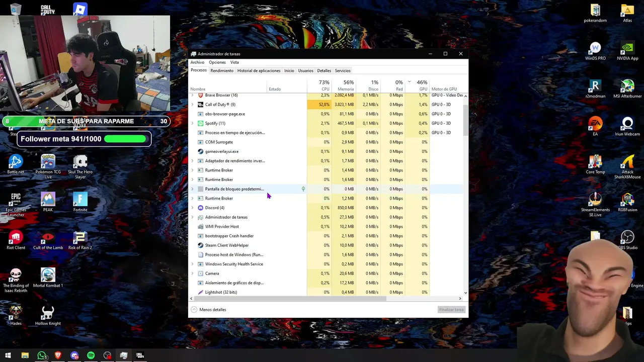Switch to the Rendimiento tab
This screenshot has width=644, height=362.
[222, 70]
